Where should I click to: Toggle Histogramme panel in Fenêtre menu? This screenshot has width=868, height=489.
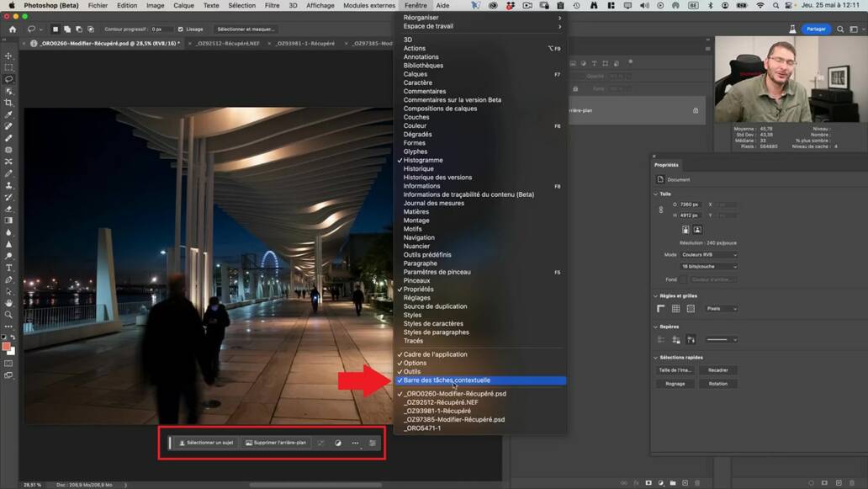point(422,160)
